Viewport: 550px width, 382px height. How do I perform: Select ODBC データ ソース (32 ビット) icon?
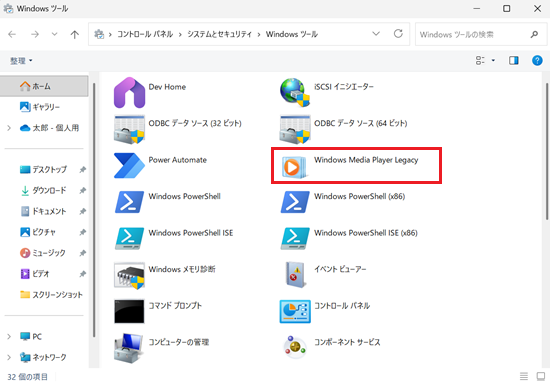coord(129,129)
